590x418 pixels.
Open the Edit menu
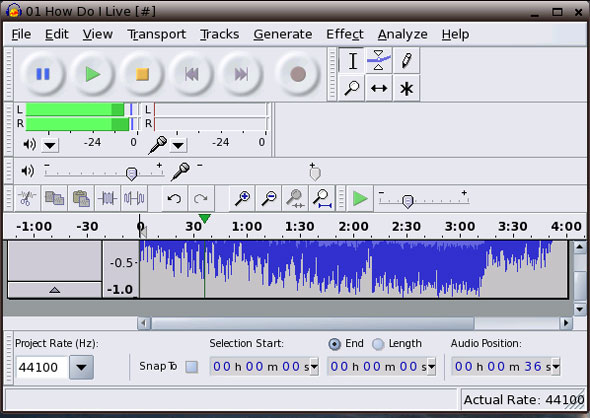[56, 34]
